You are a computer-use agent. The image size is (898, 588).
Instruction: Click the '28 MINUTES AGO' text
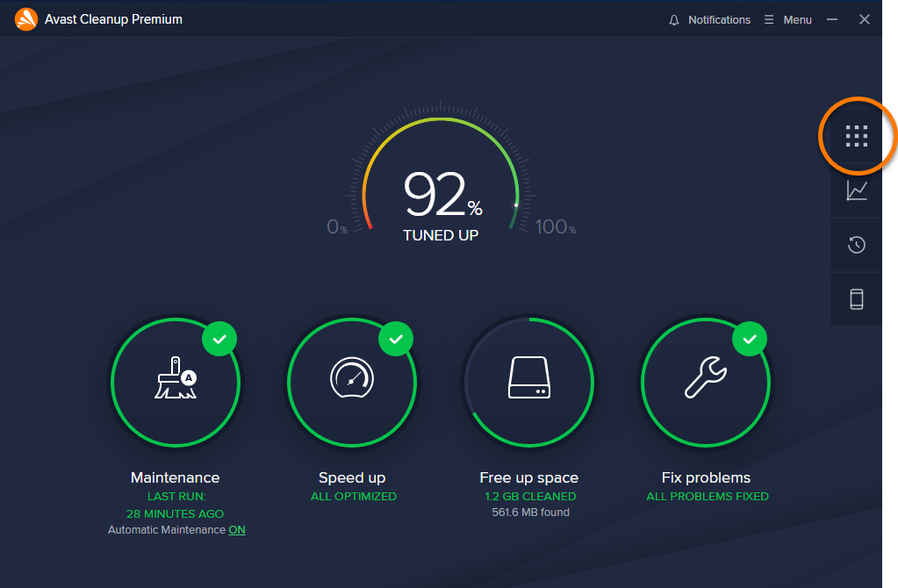(176, 514)
